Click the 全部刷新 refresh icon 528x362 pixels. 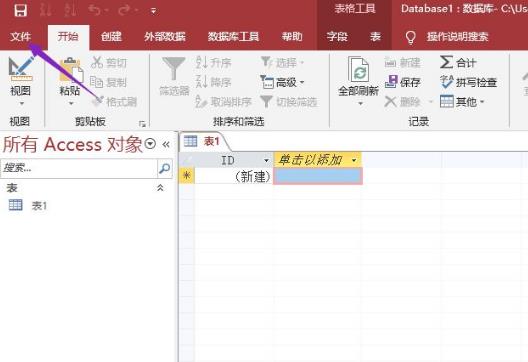359,70
